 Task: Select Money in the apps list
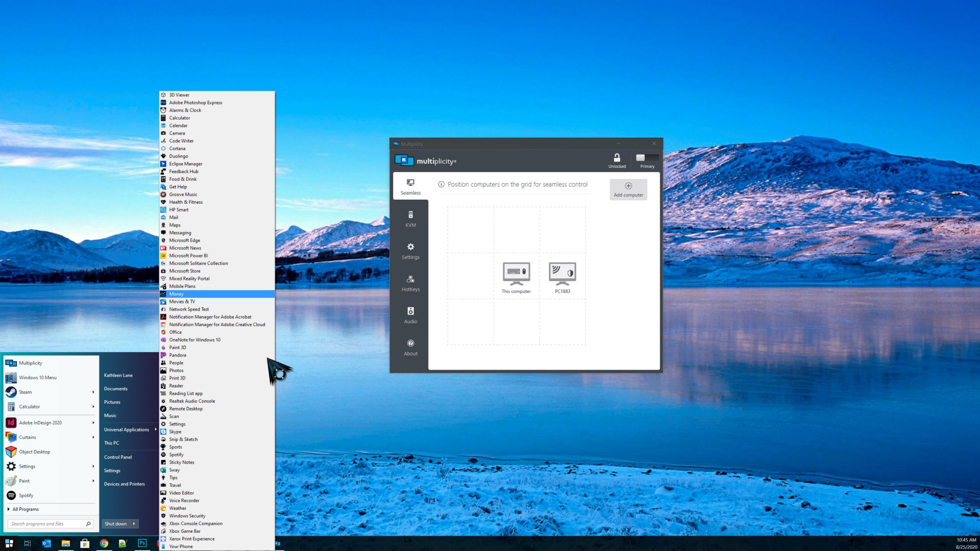point(176,294)
